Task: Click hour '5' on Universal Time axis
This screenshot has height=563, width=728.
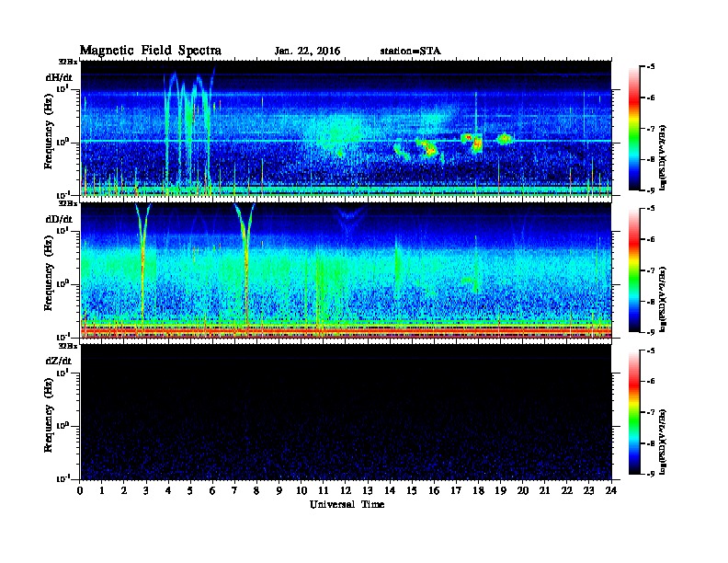Action: point(190,490)
